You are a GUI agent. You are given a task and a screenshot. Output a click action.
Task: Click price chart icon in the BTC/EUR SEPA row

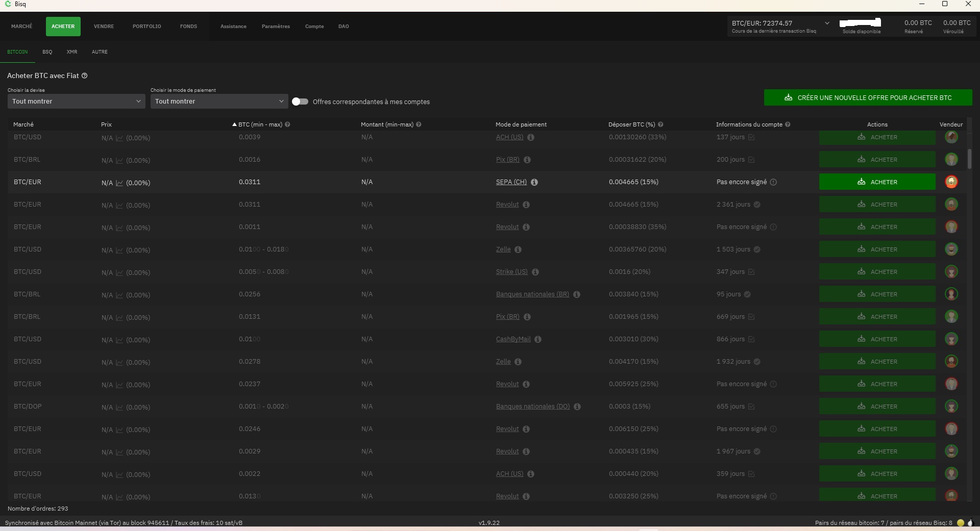[x=119, y=183]
